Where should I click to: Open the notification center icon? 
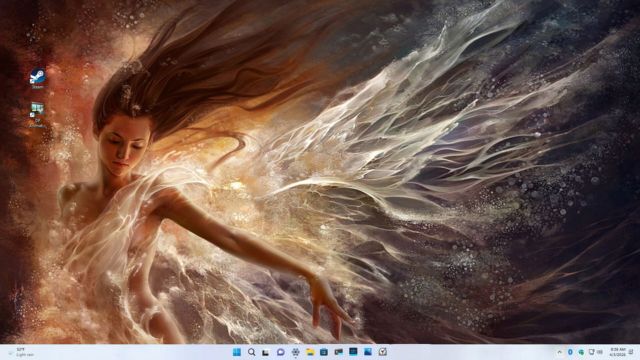click(x=631, y=352)
